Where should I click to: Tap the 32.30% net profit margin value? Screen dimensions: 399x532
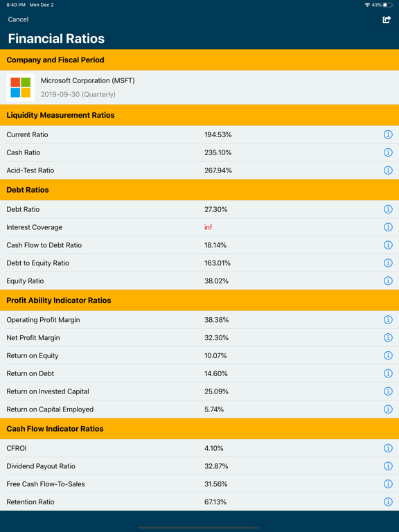pos(216,337)
